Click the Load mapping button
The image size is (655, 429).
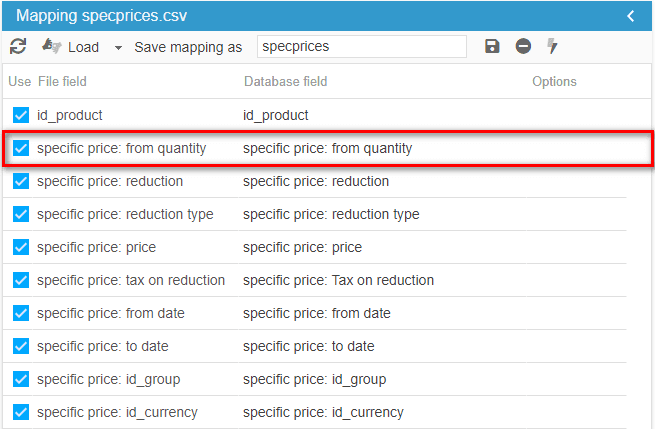click(x=71, y=47)
